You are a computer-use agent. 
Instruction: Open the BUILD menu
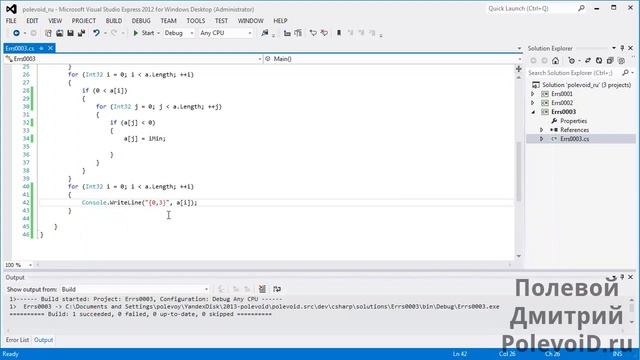[x=114, y=20]
